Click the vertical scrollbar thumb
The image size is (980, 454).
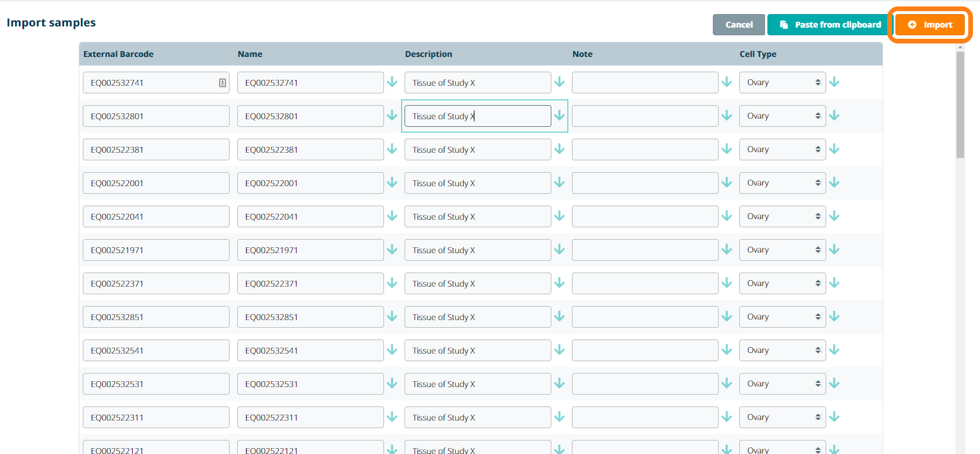pos(960,105)
